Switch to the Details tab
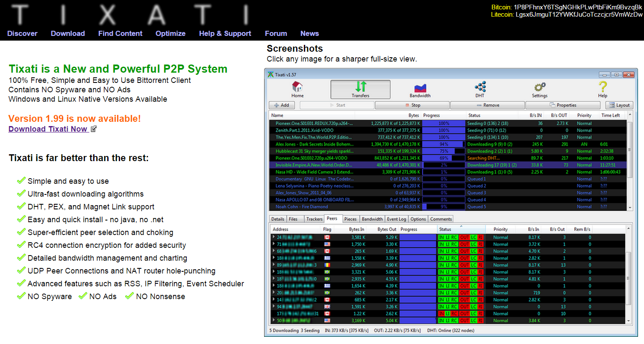The image size is (644, 344). [x=278, y=219]
